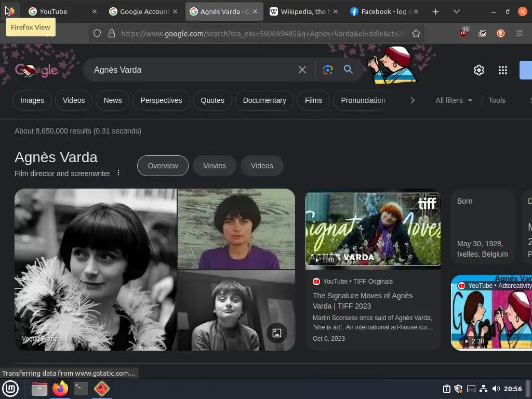The width and height of the screenshot is (532, 399).
Task: Click the taskbar clipboard tray icon
Action: pos(447,389)
